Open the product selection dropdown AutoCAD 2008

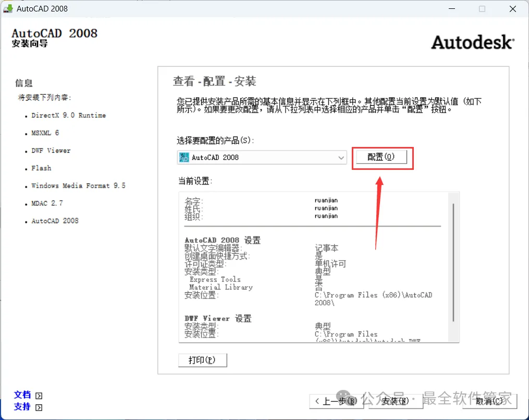point(262,157)
